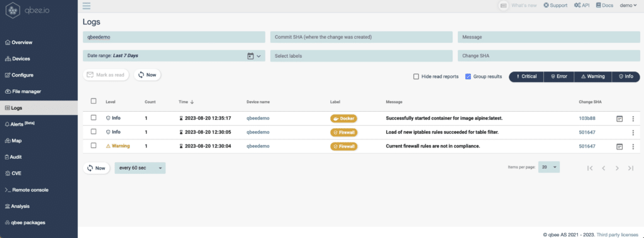Open Alerts Beta in sidebar

tap(38, 124)
